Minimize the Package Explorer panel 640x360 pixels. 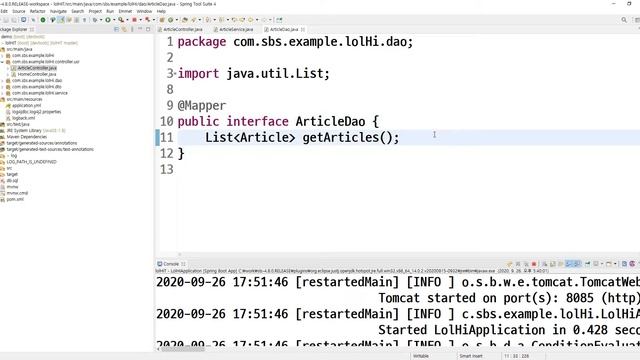140,29
